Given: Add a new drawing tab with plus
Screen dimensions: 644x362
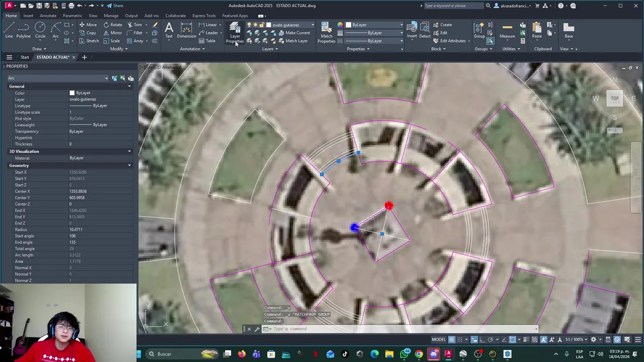Looking at the screenshot, I should pyautogui.click(x=84, y=57).
